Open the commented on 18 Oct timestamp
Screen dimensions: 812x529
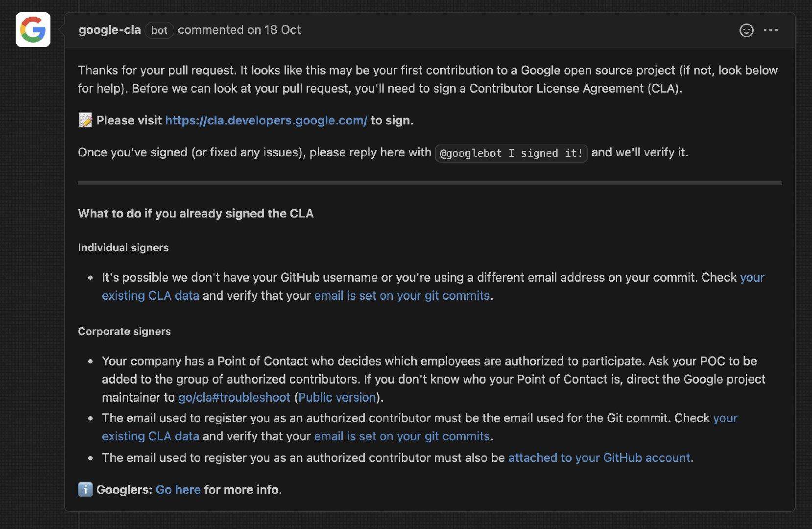coord(239,30)
